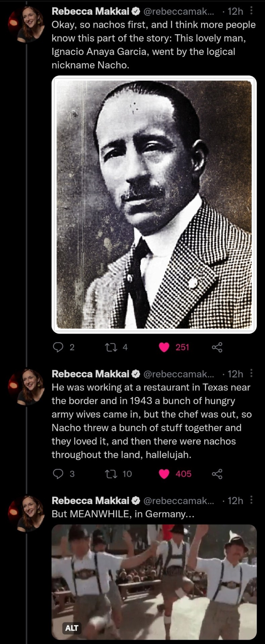Image resolution: width=265 pixels, height=644 pixels.
Task: Reply to the Texas restaurant tweet
Action: (x=58, y=474)
